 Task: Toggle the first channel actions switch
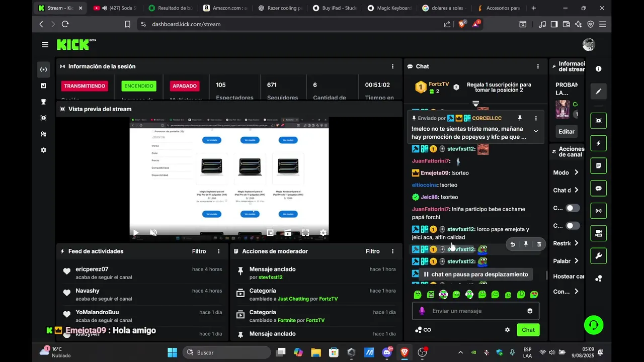tap(573, 208)
